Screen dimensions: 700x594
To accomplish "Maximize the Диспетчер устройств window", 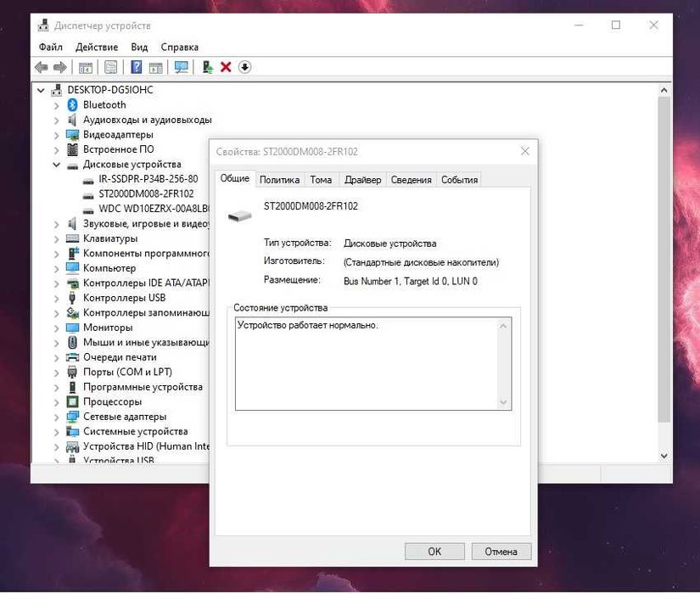I will pyautogui.click(x=616, y=25).
